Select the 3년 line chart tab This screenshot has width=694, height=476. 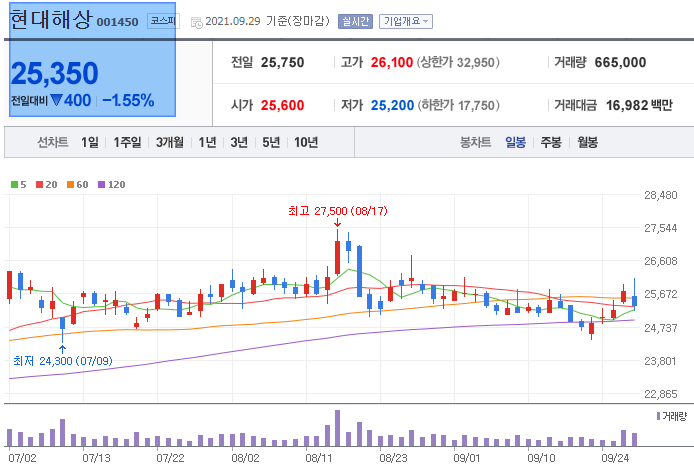coord(239,142)
